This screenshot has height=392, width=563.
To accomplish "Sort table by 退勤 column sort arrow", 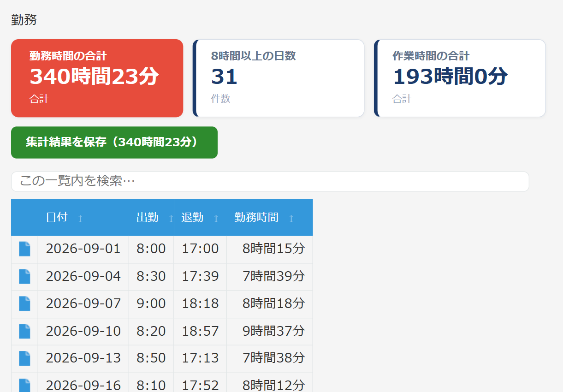I will click(x=216, y=218).
